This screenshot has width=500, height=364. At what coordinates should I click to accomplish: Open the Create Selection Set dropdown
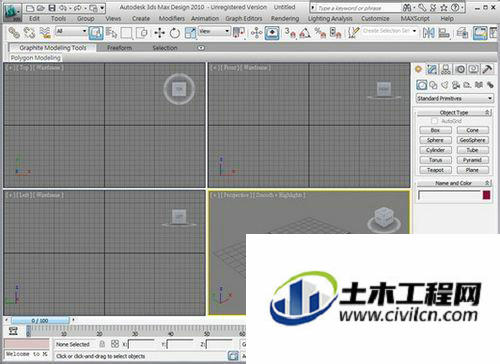pyautogui.click(x=390, y=31)
